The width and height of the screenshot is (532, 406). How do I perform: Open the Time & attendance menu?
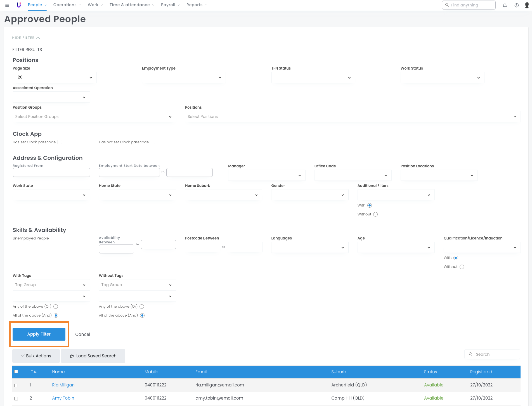click(x=132, y=5)
